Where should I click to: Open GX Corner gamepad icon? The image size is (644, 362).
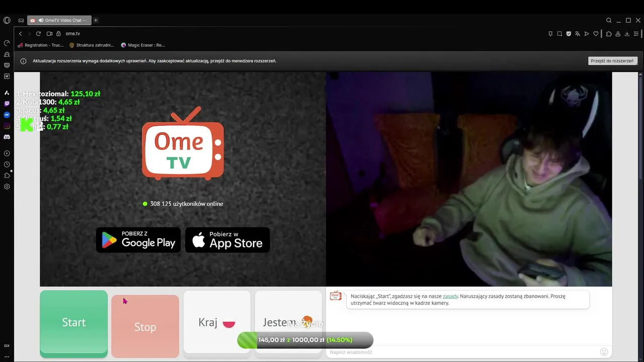pos(21,21)
